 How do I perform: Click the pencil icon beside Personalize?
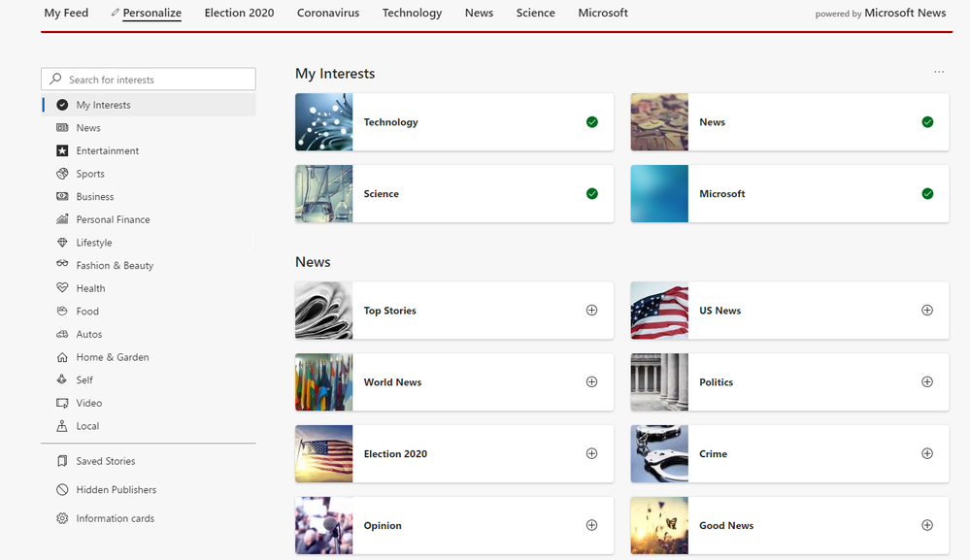pos(116,13)
